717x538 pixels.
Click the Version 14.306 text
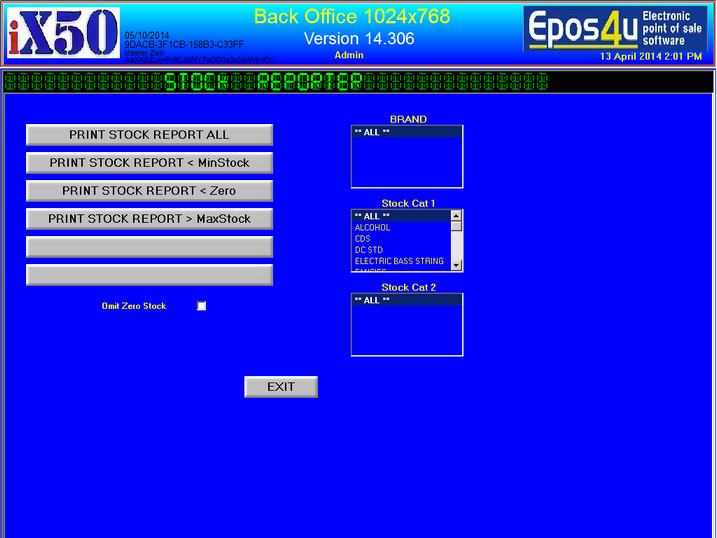click(x=359, y=38)
